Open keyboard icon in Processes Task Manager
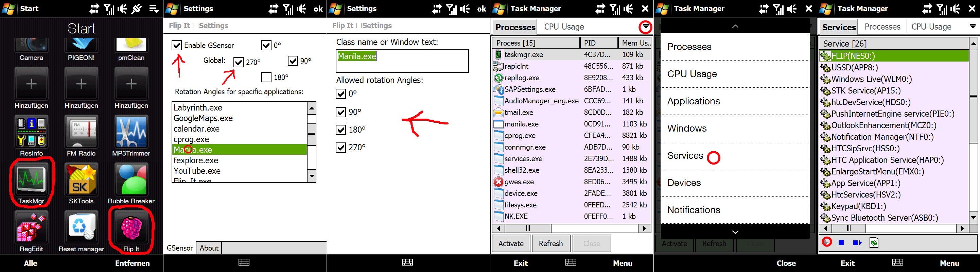The image size is (980, 272). (x=571, y=262)
